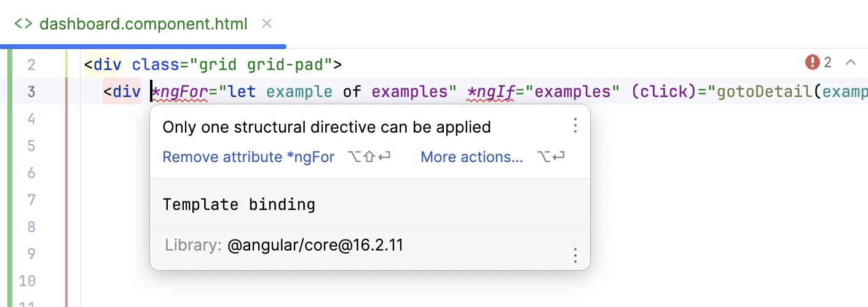Viewport: 868px width, 307px height.
Task: Close the dashboard.component.html tab
Action: 267,24
